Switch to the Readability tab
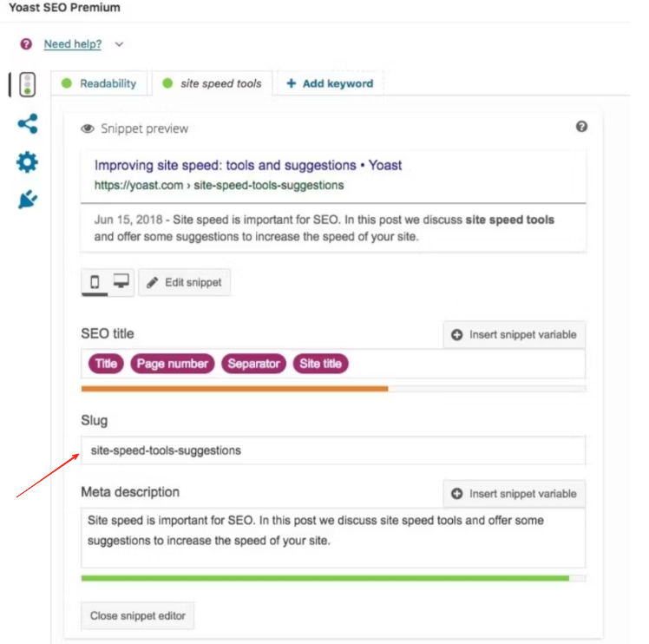The image size is (649, 644). pos(100,84)
